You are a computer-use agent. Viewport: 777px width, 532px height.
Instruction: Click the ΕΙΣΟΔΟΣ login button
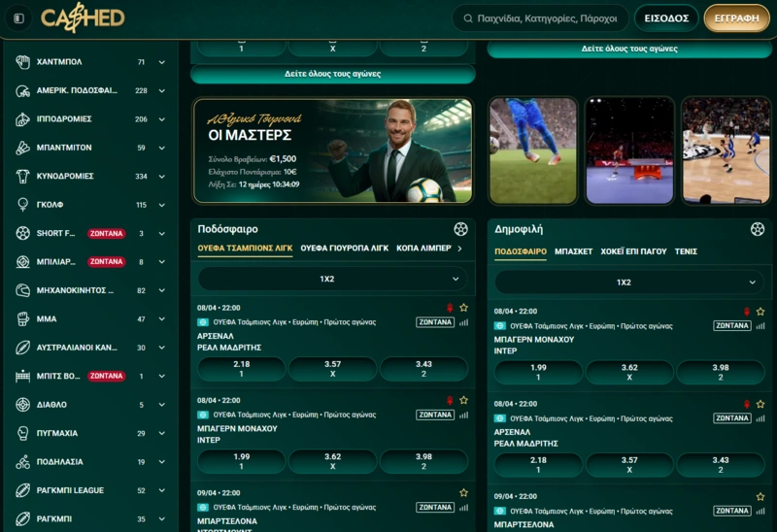click(666, 18)
